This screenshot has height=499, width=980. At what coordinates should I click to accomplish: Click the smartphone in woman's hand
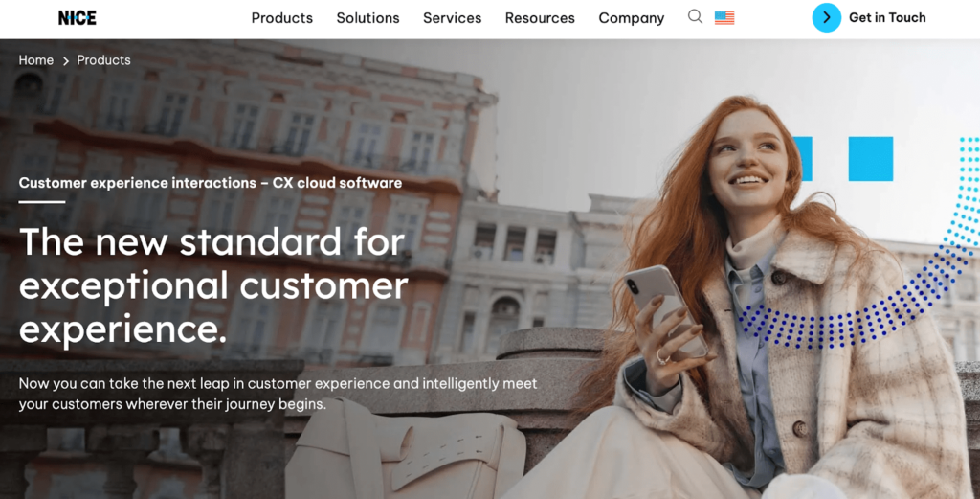[664, 308]
